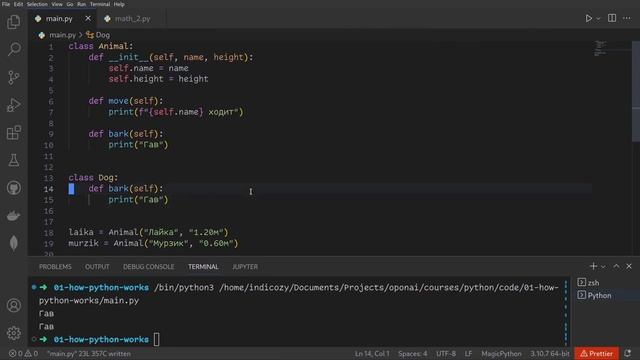Open the File menu
640x360 pixels.
pyautogui.click(x=6, y=4)
